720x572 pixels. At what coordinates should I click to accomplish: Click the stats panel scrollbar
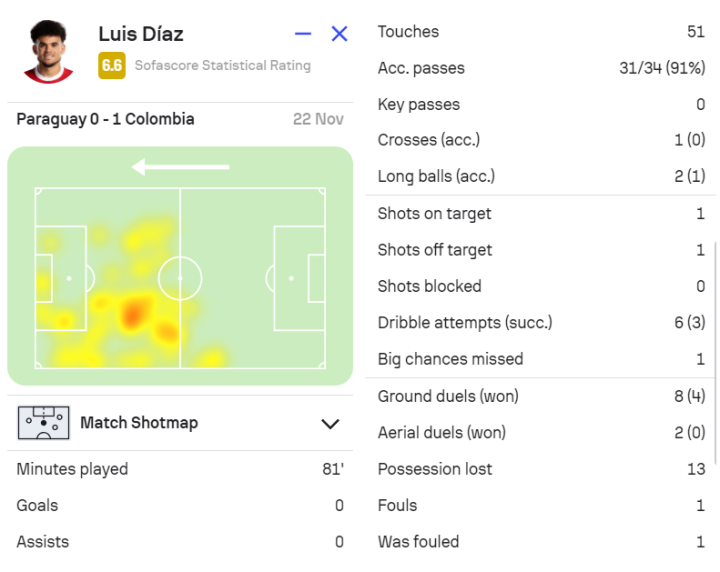(715, 350)
